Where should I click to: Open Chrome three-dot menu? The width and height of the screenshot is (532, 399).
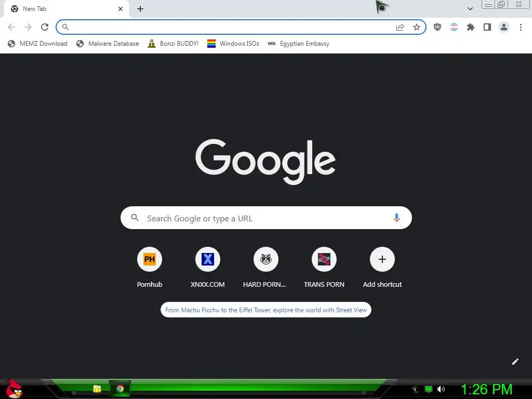[x=521, y=27]
